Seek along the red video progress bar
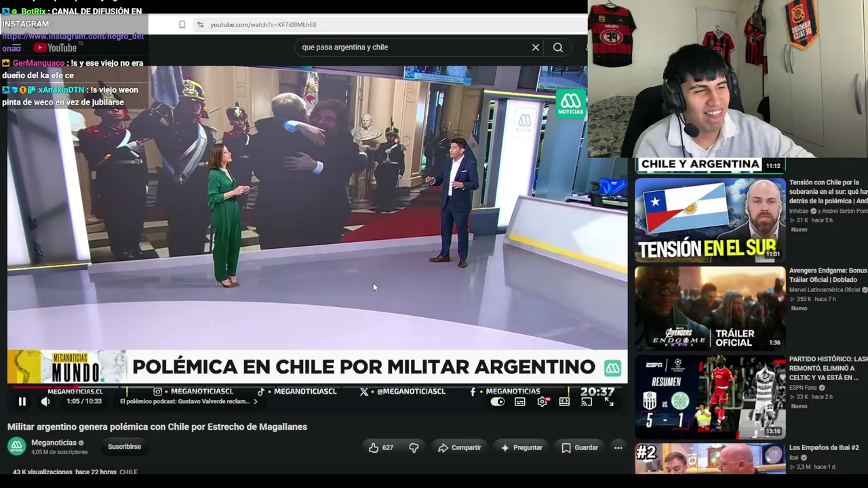Image resolution: width=868 pixels, height=488 pixels. click(x=317, y=387)
